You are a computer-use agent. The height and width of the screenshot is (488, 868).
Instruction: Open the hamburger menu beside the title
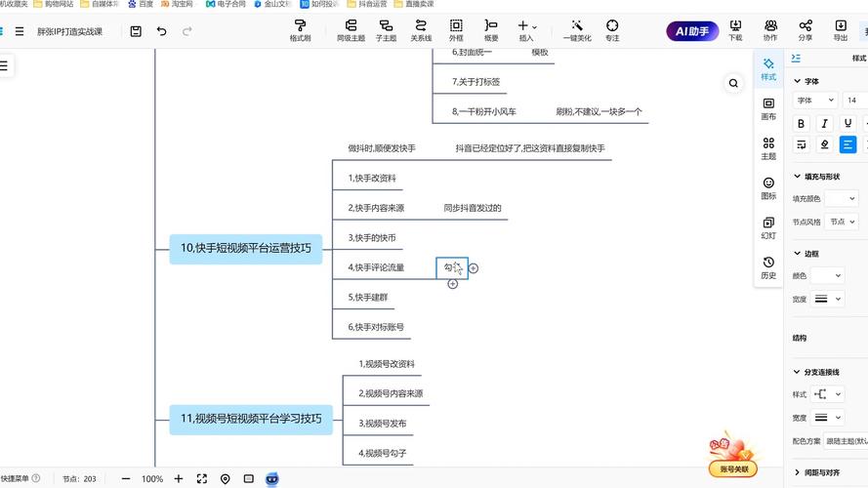[20, 31]
